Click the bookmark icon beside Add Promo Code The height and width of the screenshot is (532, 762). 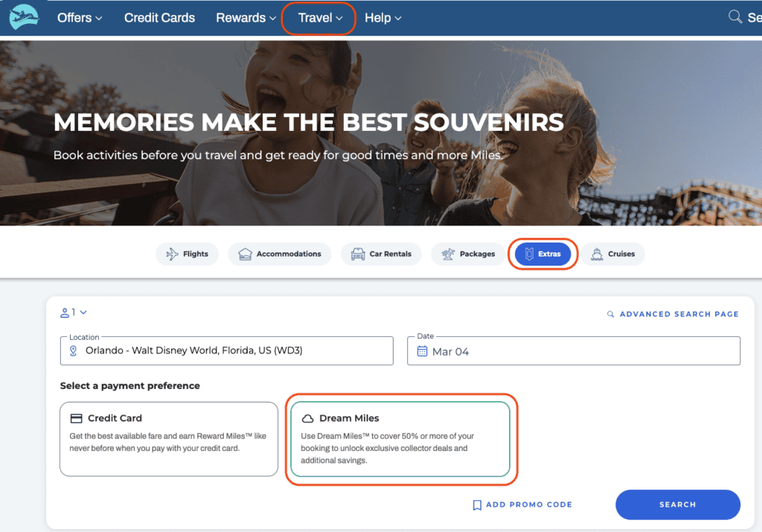[477, 505]
